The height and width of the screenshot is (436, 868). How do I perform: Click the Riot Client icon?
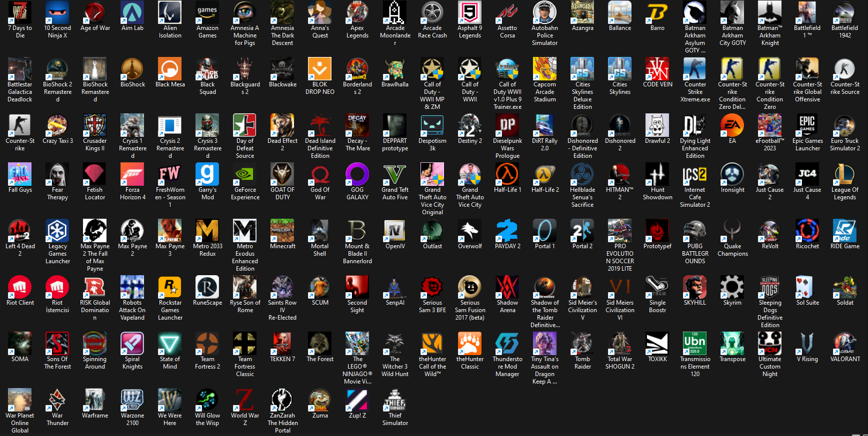[20, 287]
